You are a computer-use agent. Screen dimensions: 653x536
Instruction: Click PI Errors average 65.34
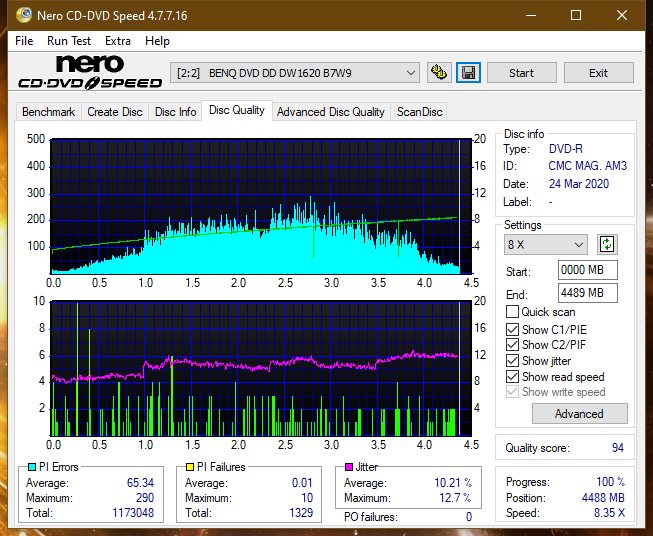click(x=140, y=483)
